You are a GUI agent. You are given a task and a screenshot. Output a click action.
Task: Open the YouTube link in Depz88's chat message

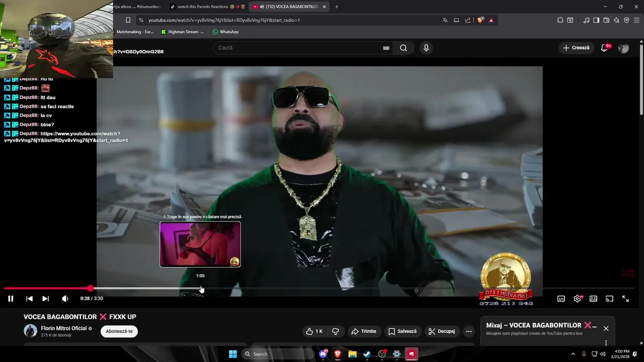click(66, 137)
